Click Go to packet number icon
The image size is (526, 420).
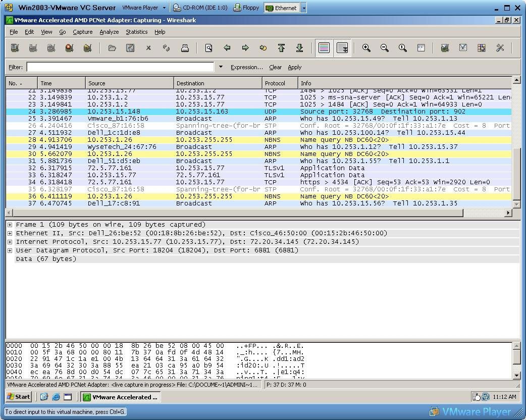point(264,48)
